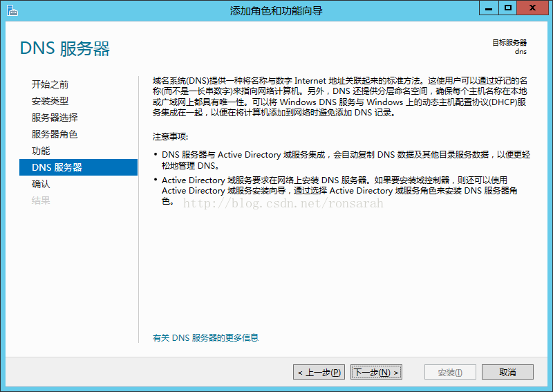553x392 pixels.
Task: Click the 添加角色和功能向导 title text
Action: (x=276, y=11)
